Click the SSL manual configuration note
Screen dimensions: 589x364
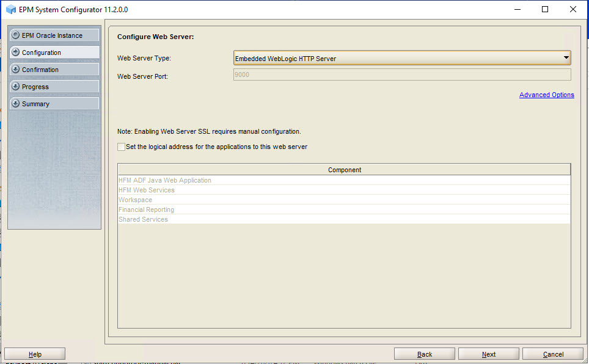click(x=209, y=131)
